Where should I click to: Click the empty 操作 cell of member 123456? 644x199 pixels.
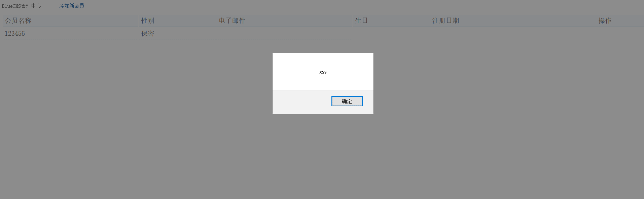[x=605, y=33]
